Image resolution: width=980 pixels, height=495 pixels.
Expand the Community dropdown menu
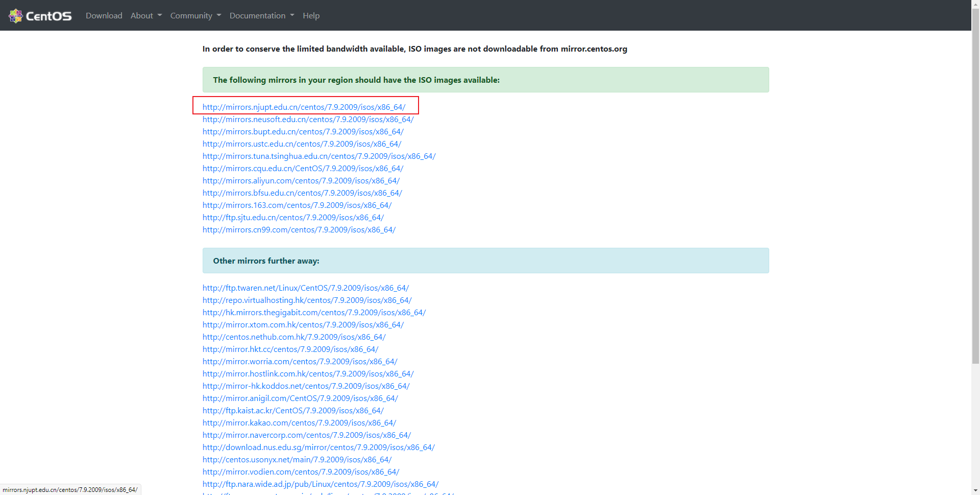(x=195, y=16)
